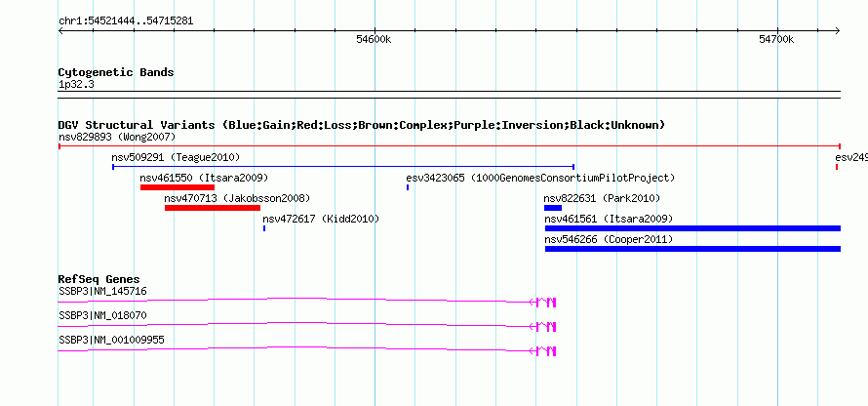Viewport: 868px width, 406px height.
Task: Click the DGV Structural Variants track title
Action: (x=362, y=125)
